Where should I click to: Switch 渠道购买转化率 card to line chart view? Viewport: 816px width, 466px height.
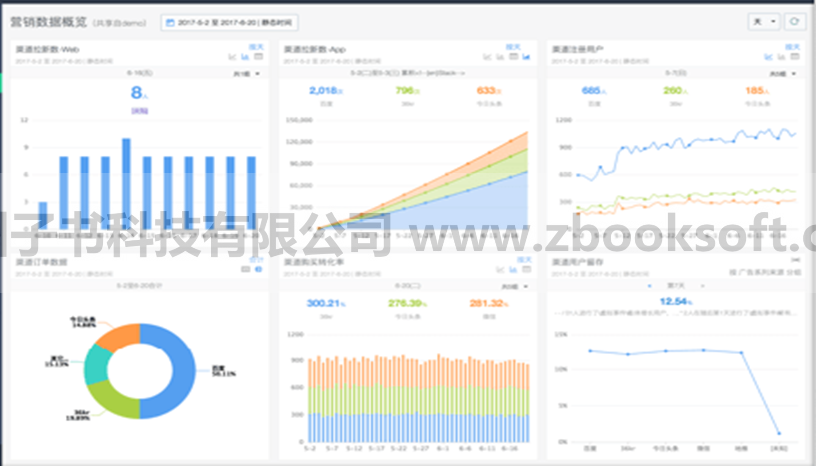[x=500, y=269]
